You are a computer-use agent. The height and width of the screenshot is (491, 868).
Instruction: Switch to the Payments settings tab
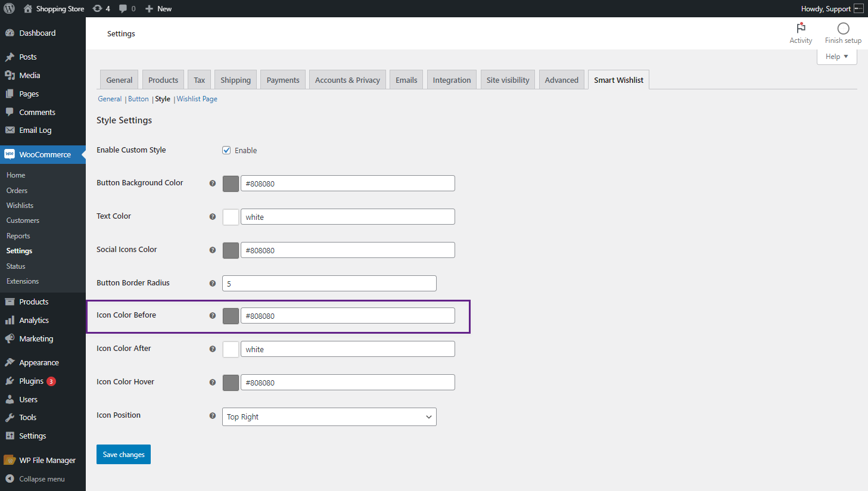pyautogui.click(x=283, y=80)
